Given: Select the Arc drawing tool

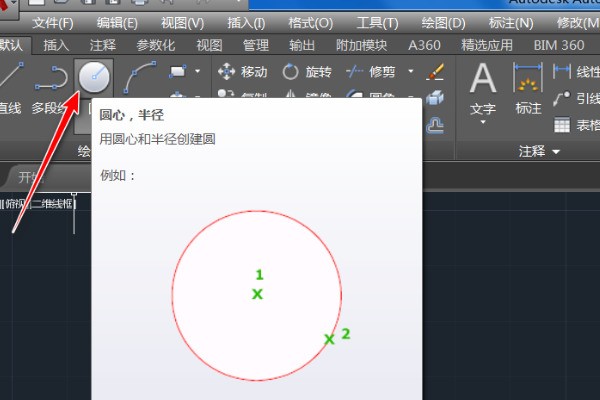Looking at the screenshot, I should [x=146, y=74].
